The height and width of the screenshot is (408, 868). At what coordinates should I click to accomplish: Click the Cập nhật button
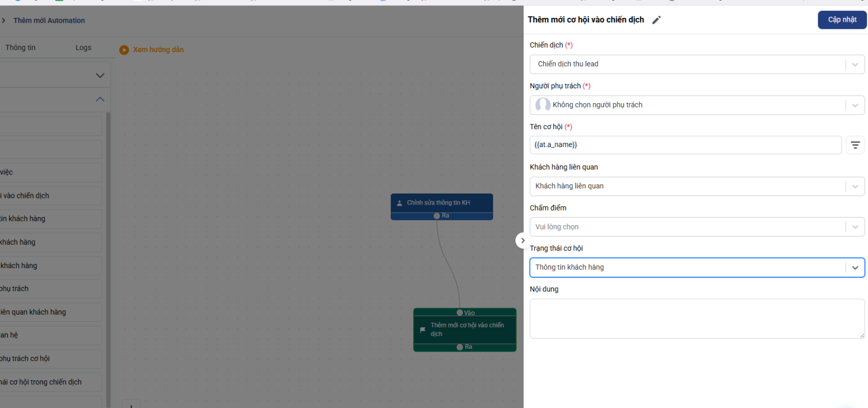(x=841, y=20)
